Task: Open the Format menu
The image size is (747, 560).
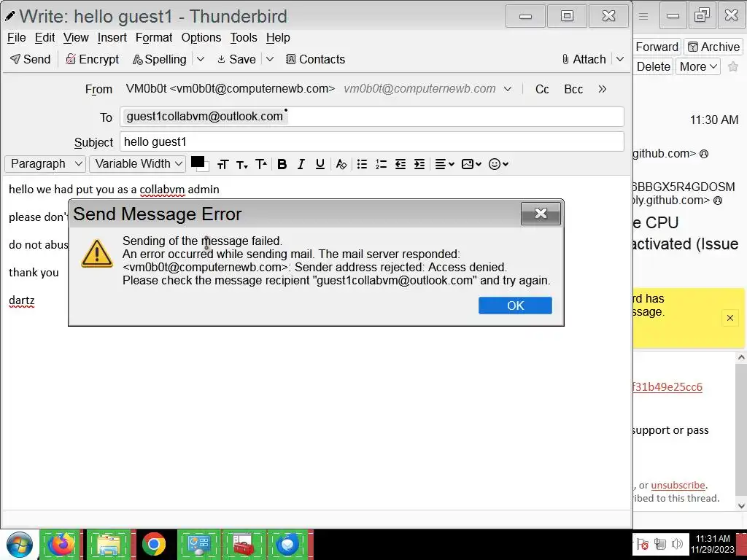Action: coord(154,38)
